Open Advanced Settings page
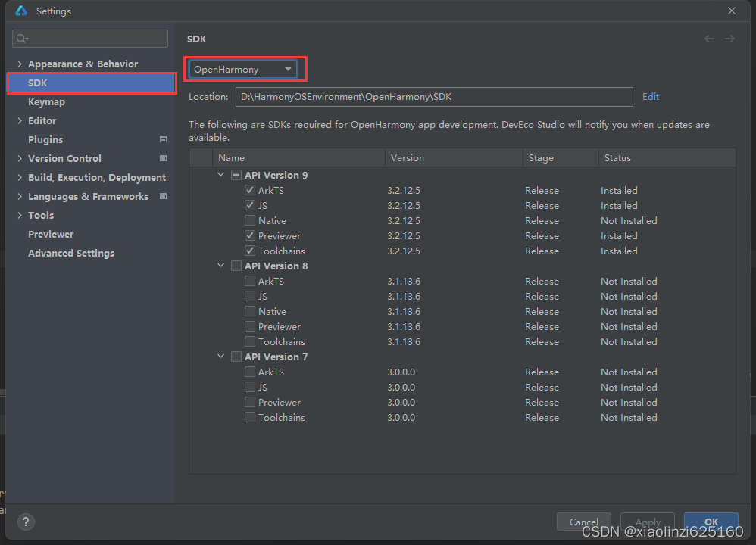 [71, 253]
